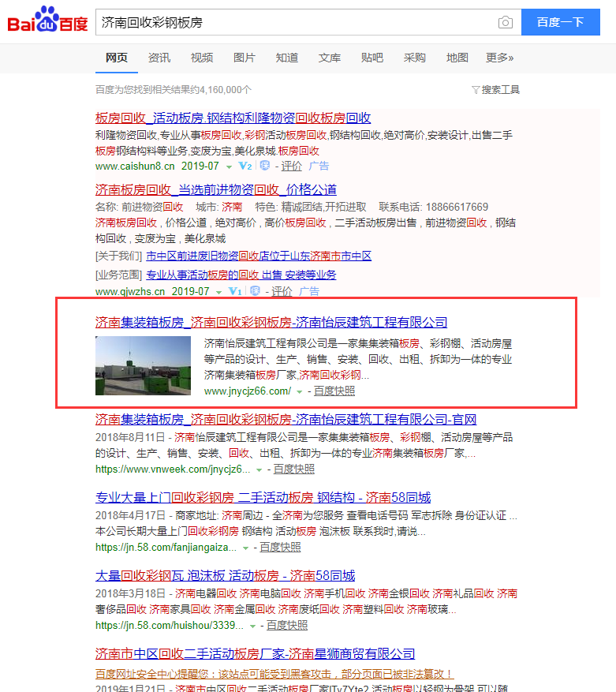Expand dropdown arrow beside vnweek.com URL
The width and height of the screenshot is (616, 692).
259,469
